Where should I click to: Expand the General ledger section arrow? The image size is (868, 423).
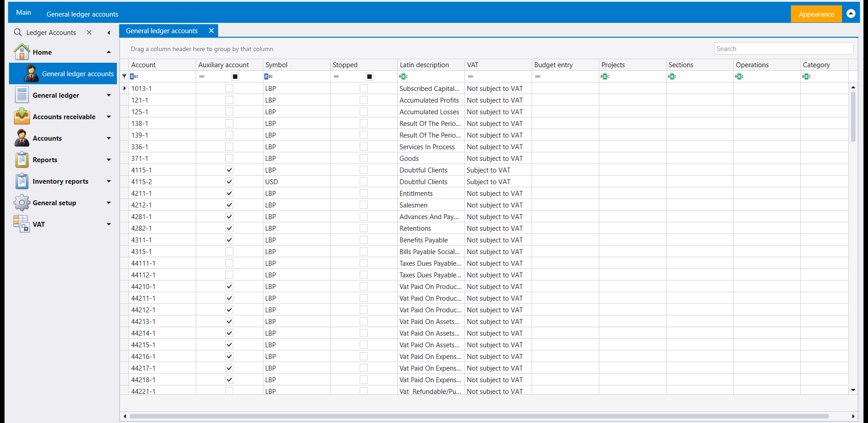tap(109, 95)
